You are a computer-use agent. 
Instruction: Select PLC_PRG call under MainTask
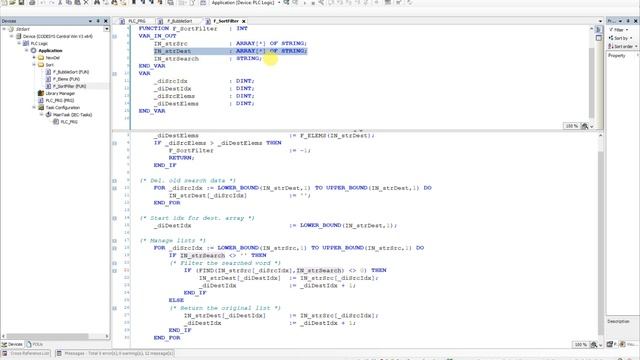69,122
